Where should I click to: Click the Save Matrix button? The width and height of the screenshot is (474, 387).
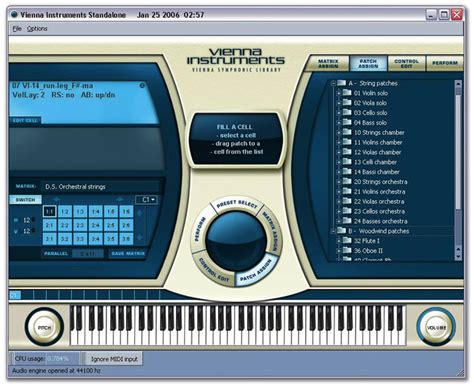[x=128, y=254]
